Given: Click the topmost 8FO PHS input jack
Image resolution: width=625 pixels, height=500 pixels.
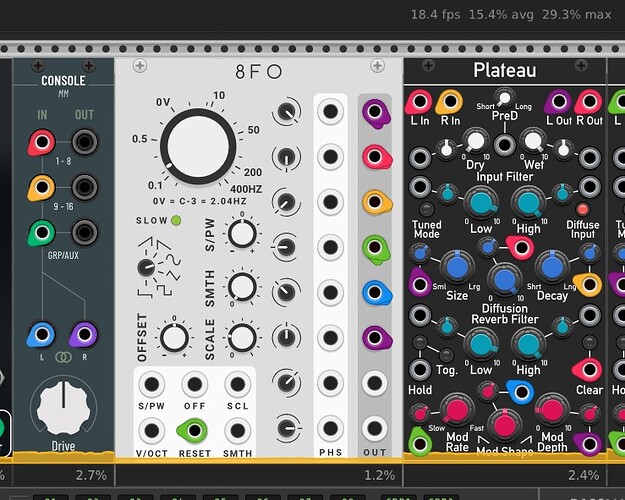Looking at the screenshot, I should [x=330, y=112].
